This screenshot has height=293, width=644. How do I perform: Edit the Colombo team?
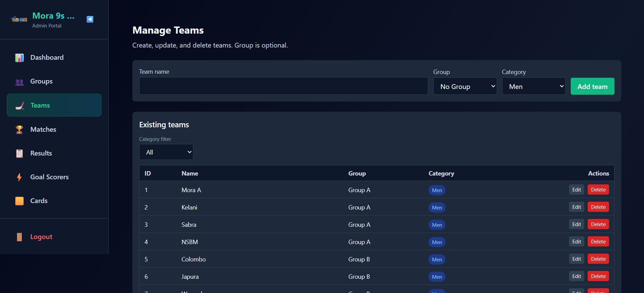[x=576, y=259]
